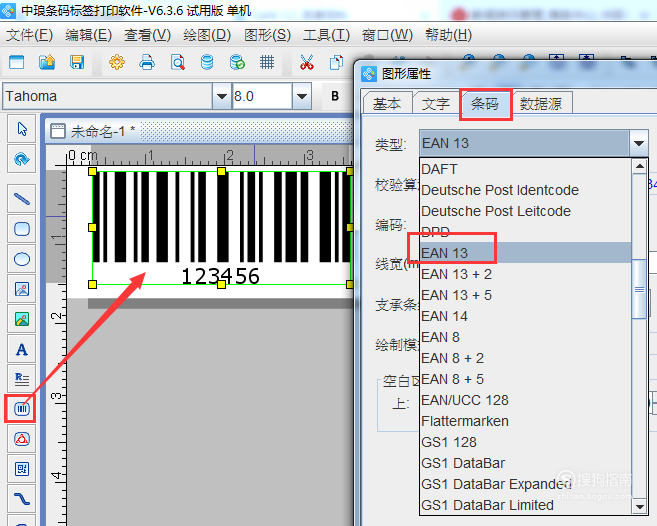Screen dimensions: 657x526
Task: Choose EAN 13 + 2 in list
Action: point(526,274)
